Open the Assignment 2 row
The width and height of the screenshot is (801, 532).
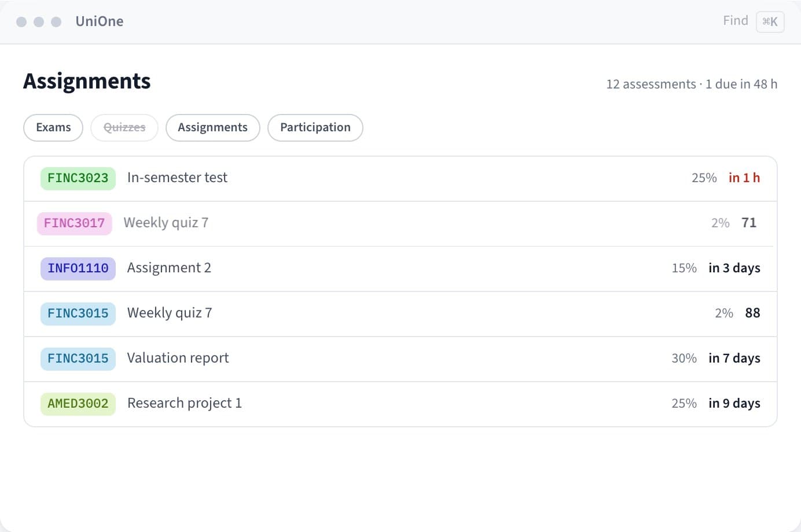pos(400,269)
